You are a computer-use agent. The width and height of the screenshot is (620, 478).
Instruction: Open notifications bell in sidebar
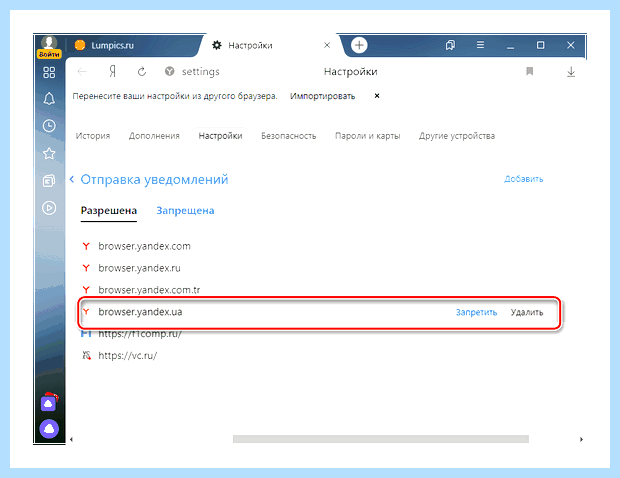(x=49, y=98)
